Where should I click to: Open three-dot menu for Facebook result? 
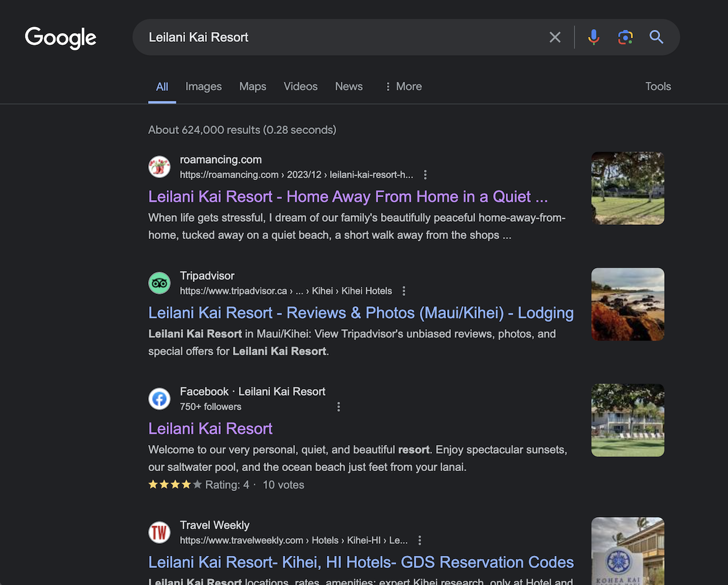pos(339,407)
